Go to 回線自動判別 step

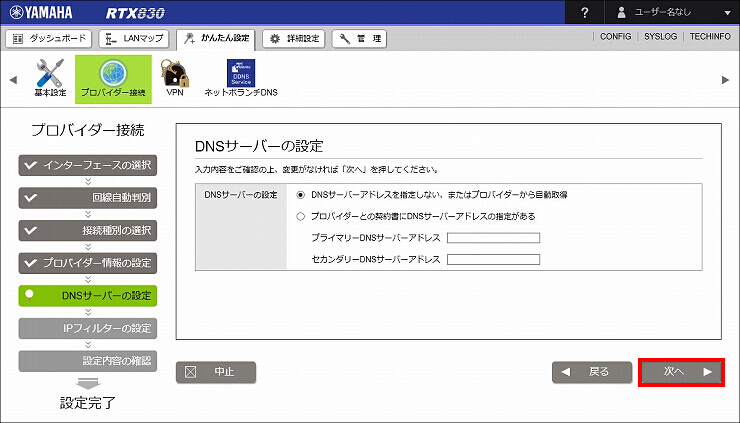point(88,198)
